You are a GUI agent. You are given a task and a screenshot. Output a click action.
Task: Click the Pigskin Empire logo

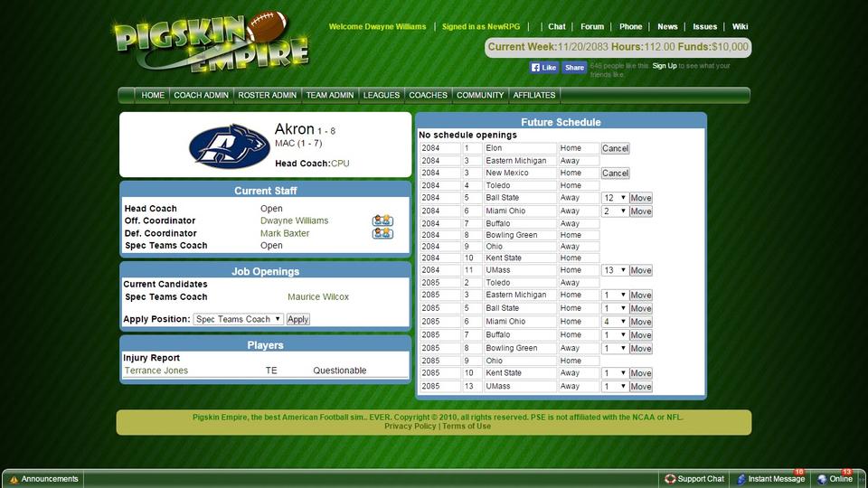coord(212,43)
